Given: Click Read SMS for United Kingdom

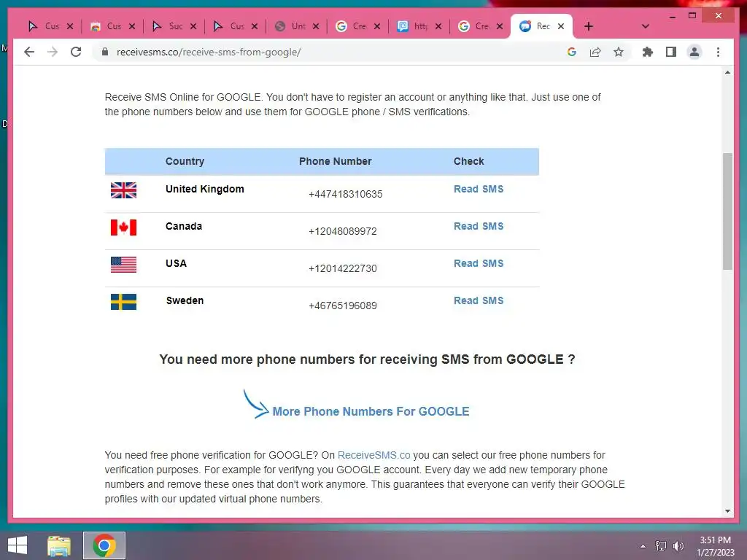Looking at the screenshot, I should pos(479,189).
